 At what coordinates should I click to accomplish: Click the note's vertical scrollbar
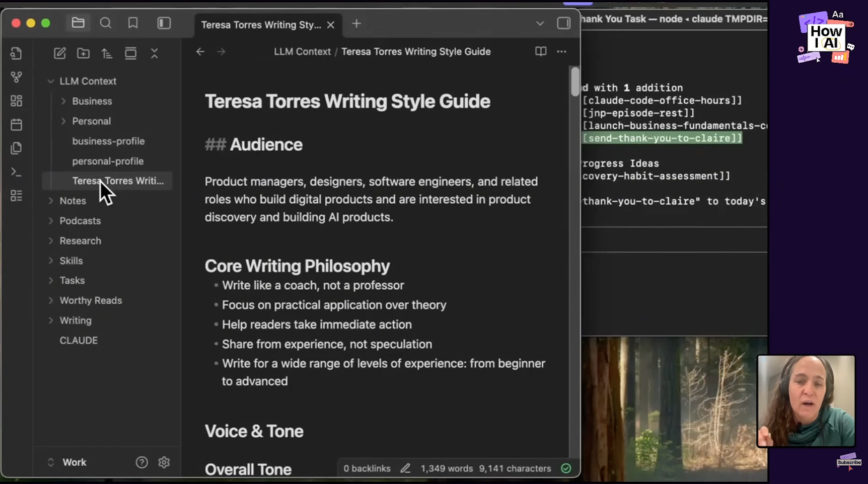(x=575, y=81)
